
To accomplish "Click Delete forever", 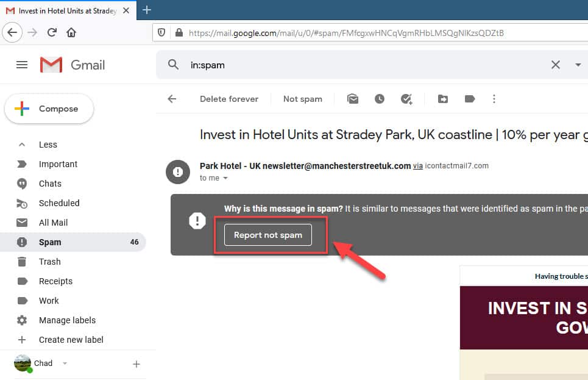I will point(229,99).
